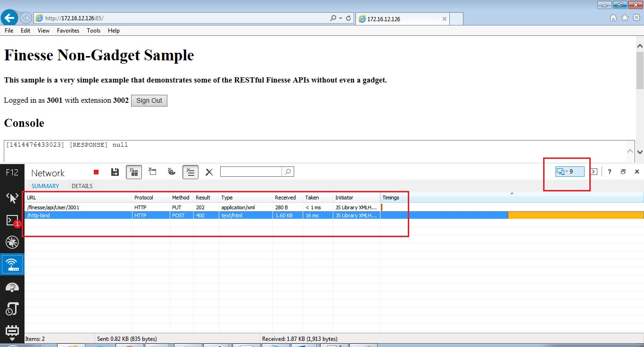The image size is (644, 347).
Task: Close the 172.16.12.126 tab
Action: [x=445, y=19]
